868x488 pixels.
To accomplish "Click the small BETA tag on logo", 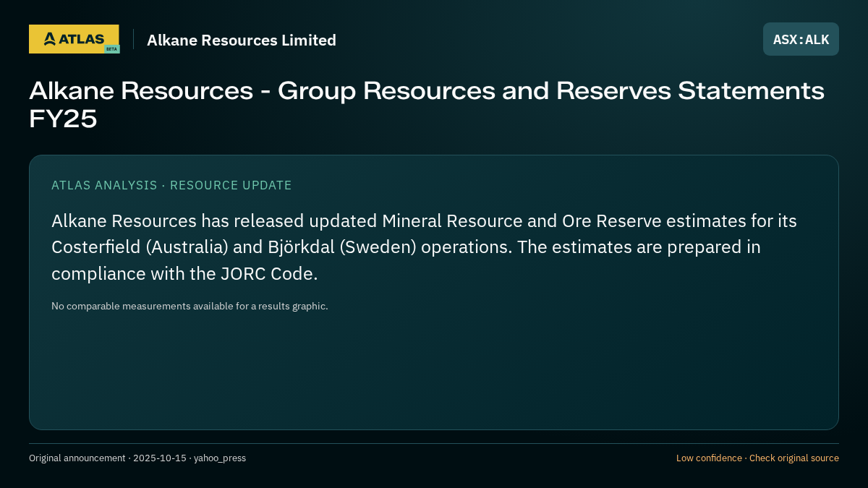I will point(111,49).
